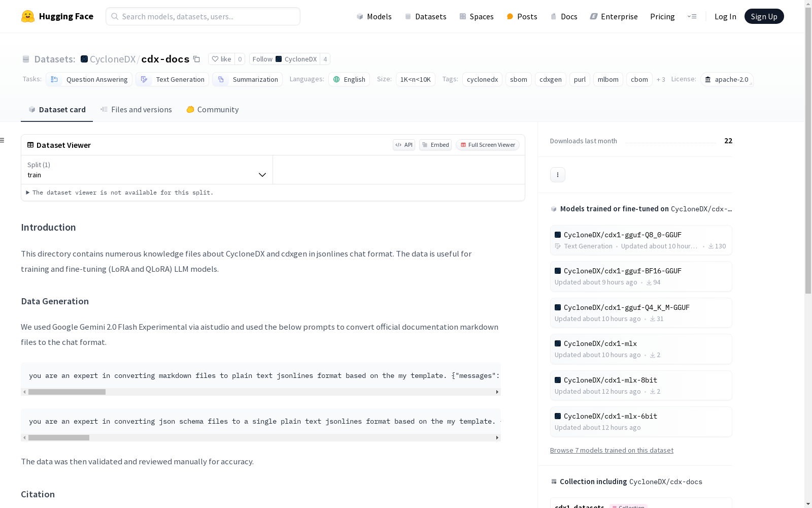812x508 pixels.
Task: View the Pricing page
Action: (662, 16)
